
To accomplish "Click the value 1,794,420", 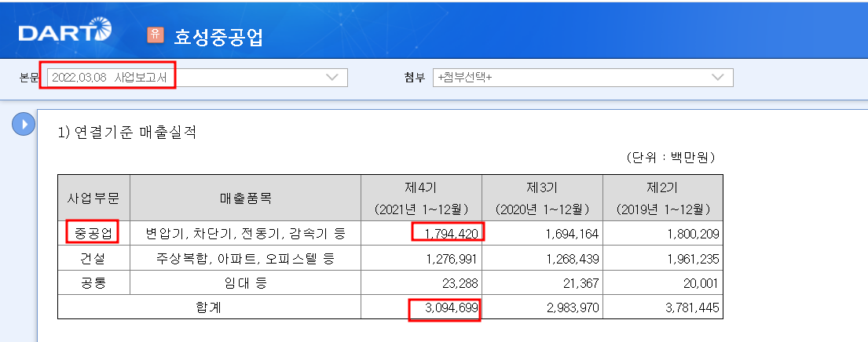I will pyautogui.click(x=451, y=234).
